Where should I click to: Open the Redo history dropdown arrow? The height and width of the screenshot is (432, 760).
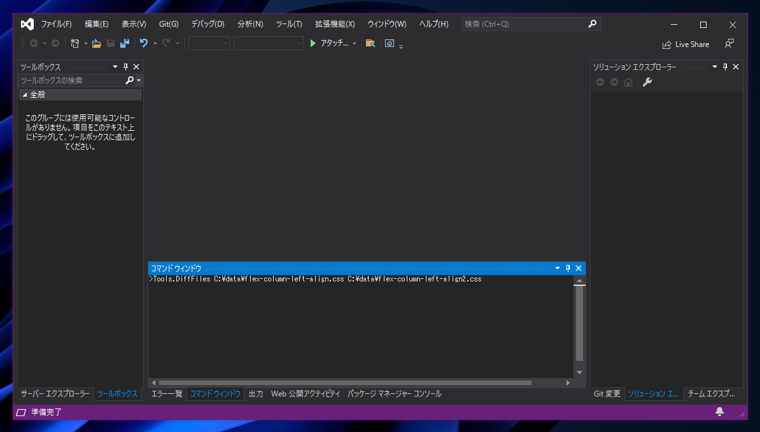(177, 44)
